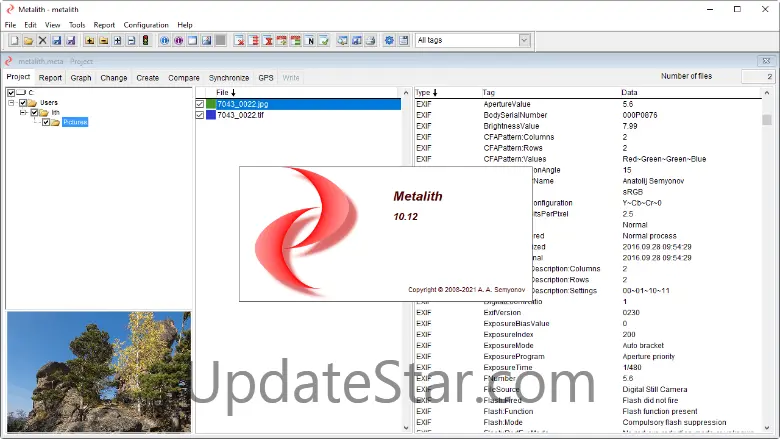Toggle the Users folder checkbox

coord(23,103)
